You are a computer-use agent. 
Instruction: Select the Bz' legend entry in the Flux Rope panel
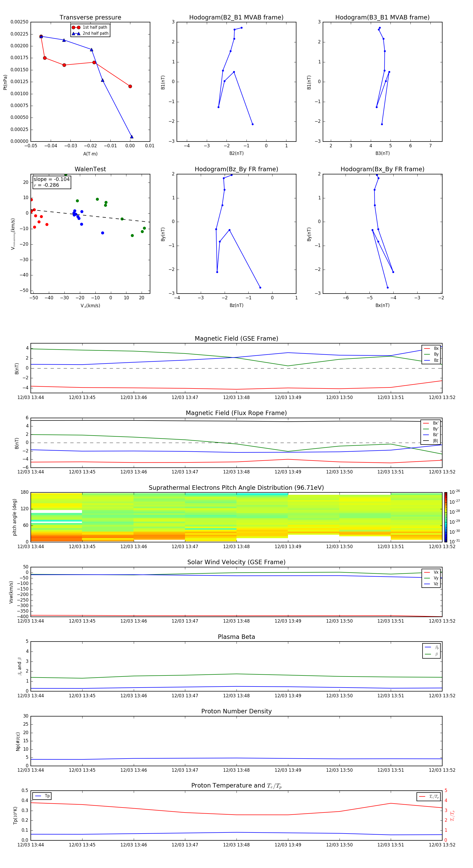point(431,435)
